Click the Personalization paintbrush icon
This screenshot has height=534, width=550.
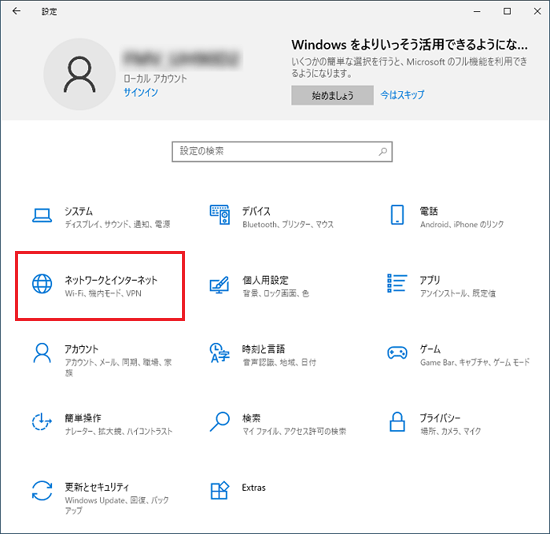[220, 285]
